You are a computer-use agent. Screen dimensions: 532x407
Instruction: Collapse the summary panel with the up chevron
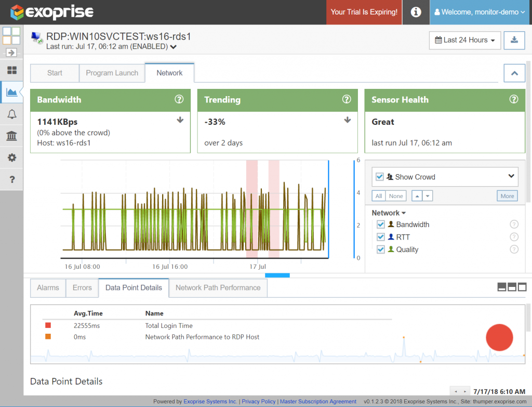pyautogui.click(x=514, y=73)
